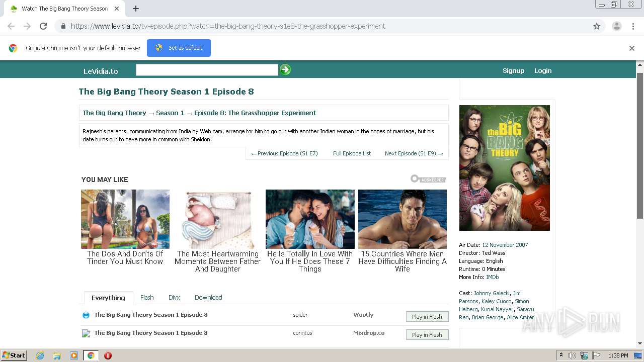Screen dimensions: 644x362
Task: Go to Previous Episode (S1 E7)
Action: coord(284,153)
